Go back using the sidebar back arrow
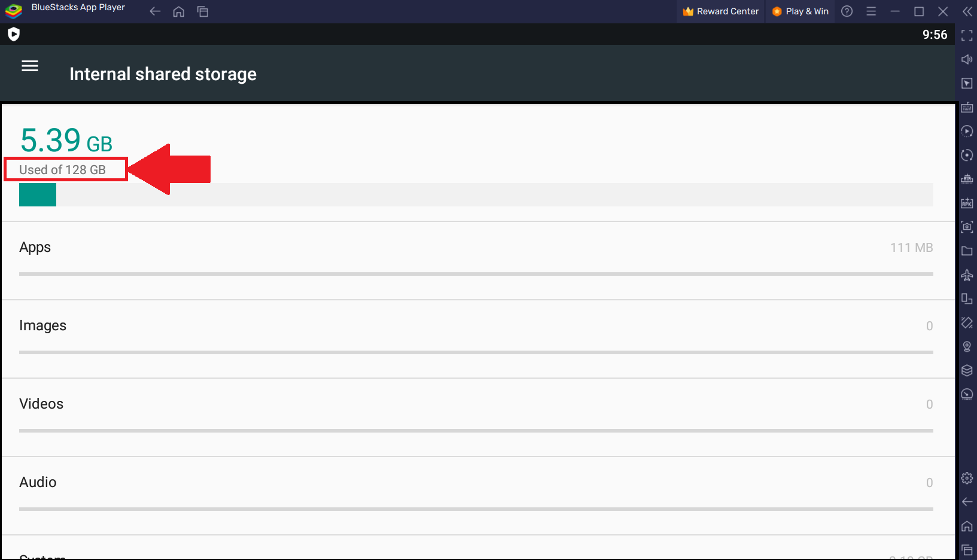This screenshot has height=560, width=977. [x=967, y=502]
